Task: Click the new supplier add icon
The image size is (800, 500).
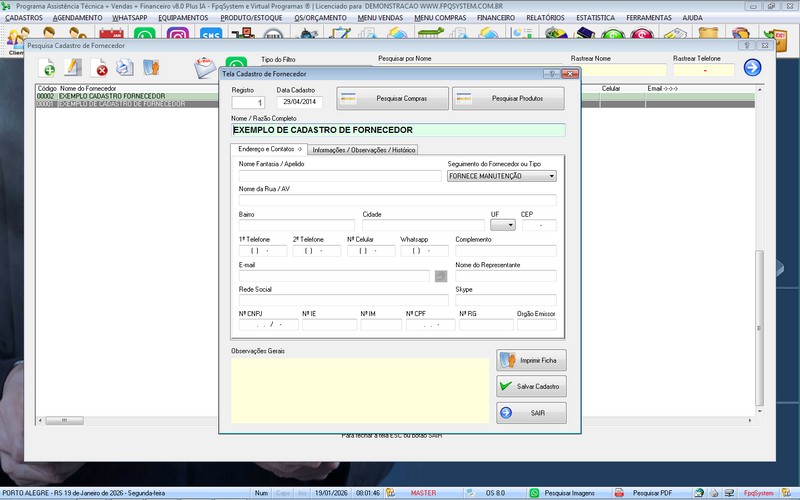Action: (x=47, y=68)
